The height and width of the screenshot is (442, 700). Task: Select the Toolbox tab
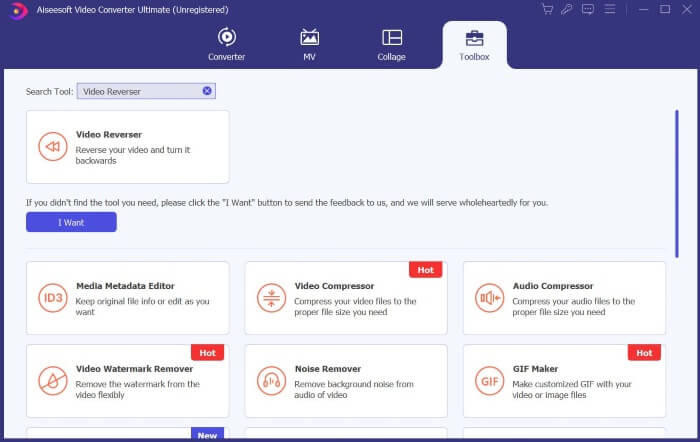[474, 45]
